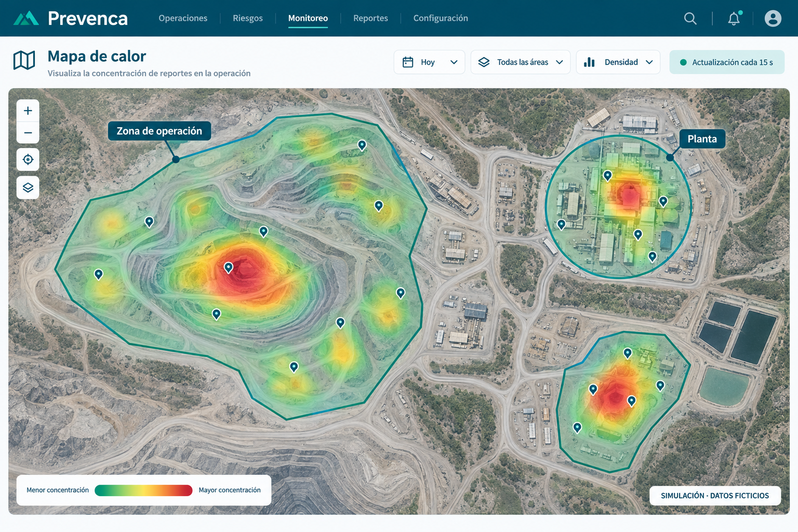Click the folded map icon beside Mapa de calor
This screenshot has width=798, height=532.
coord(24,60)
